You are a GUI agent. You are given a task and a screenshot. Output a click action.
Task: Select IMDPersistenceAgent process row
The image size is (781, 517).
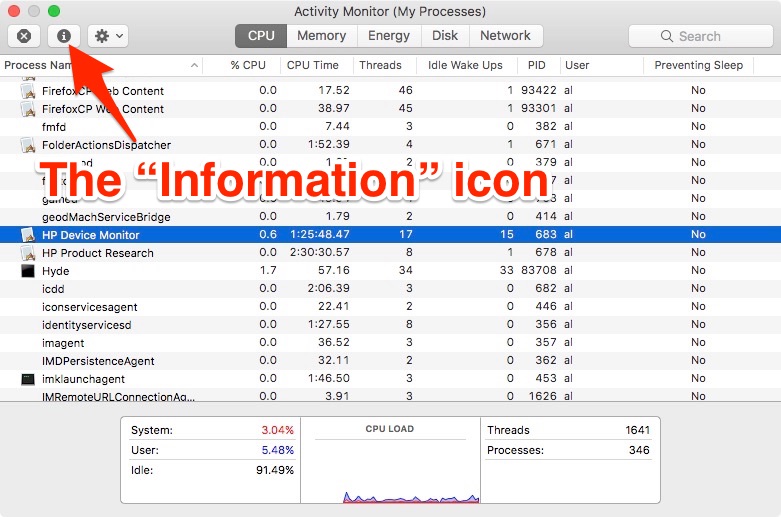tap(390, 361)
